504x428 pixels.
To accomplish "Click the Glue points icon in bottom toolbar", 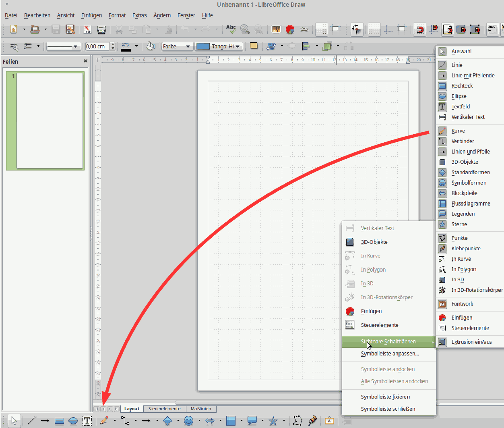I will 312,421.
